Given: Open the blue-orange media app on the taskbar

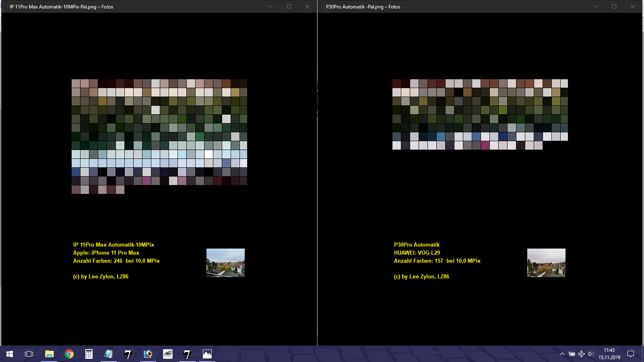Looking at the screenshot, I should tap(148, 354).
